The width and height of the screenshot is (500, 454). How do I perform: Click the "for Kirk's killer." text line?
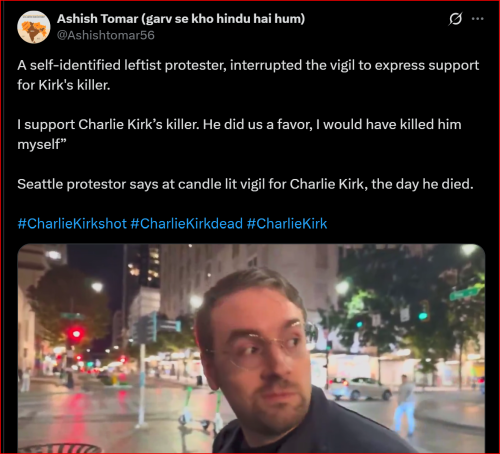64,85
